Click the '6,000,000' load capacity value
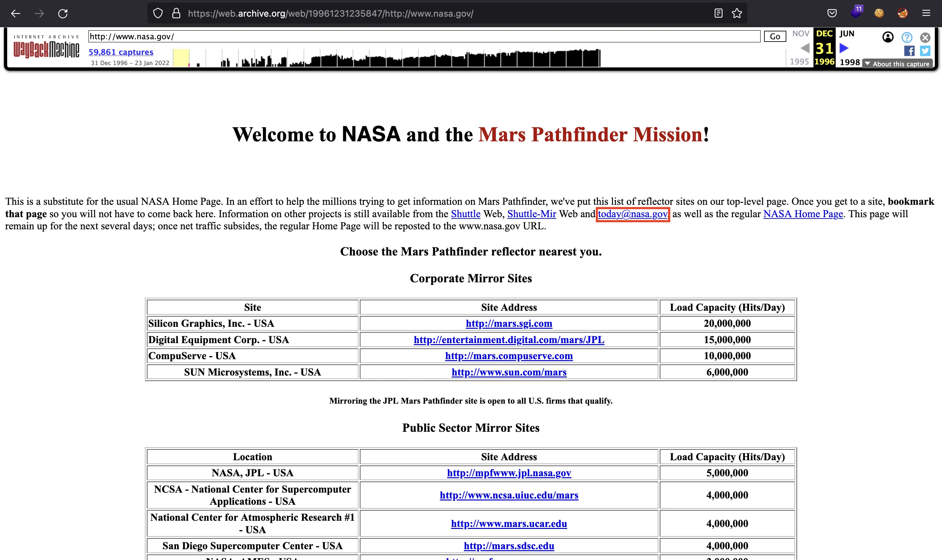 coord(727,372)
